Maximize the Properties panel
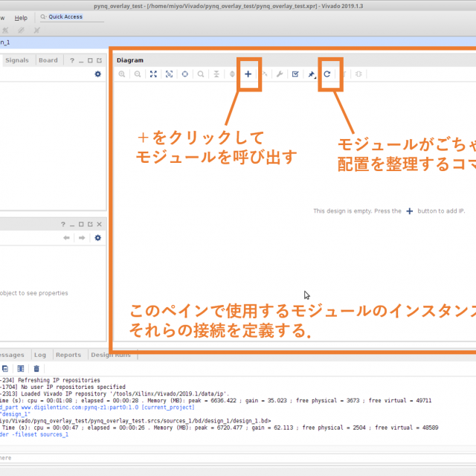Image resolution: width=476 pixels, height=476 pixels. (x=89, y=224)
